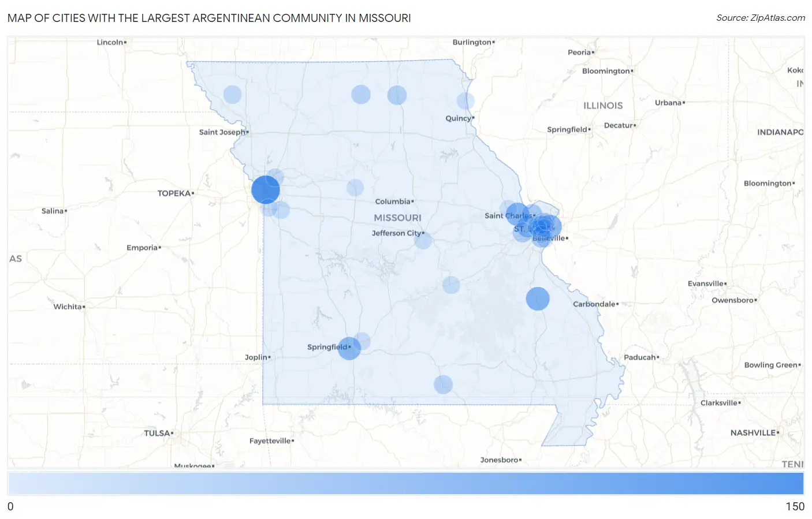812x519 pixels.
Task: Click the Source: ZipAtlas.com credit
Action: tap(761, 18)
